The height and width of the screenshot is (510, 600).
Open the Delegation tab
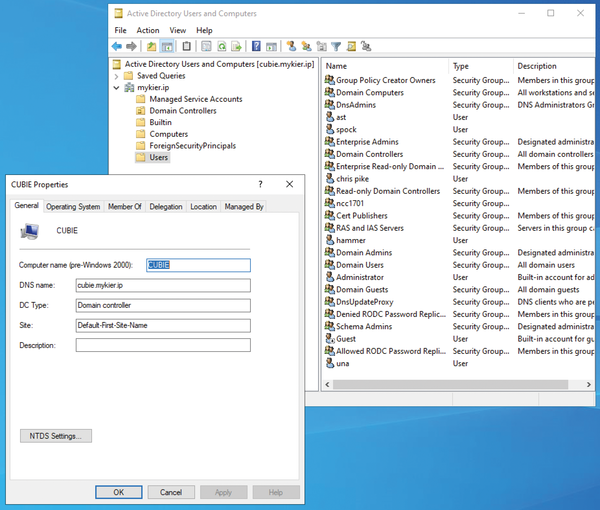click(x=166, y=207)
